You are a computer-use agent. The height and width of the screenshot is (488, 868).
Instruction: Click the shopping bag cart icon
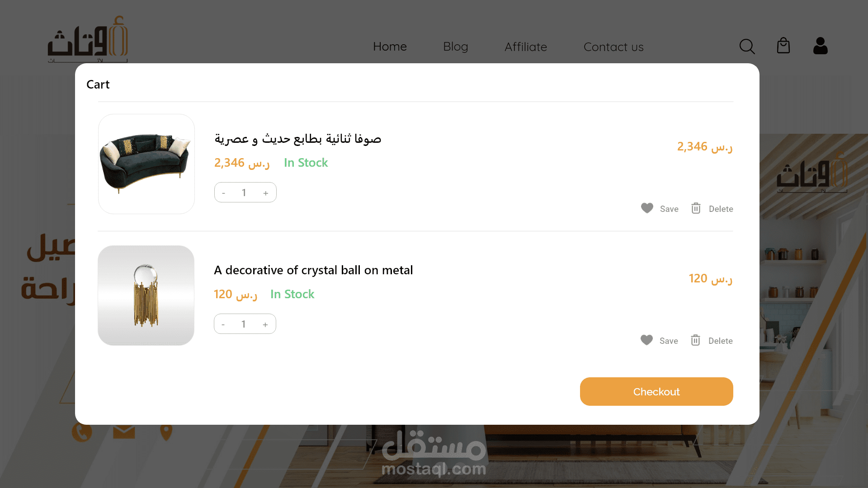pos(783,46)
